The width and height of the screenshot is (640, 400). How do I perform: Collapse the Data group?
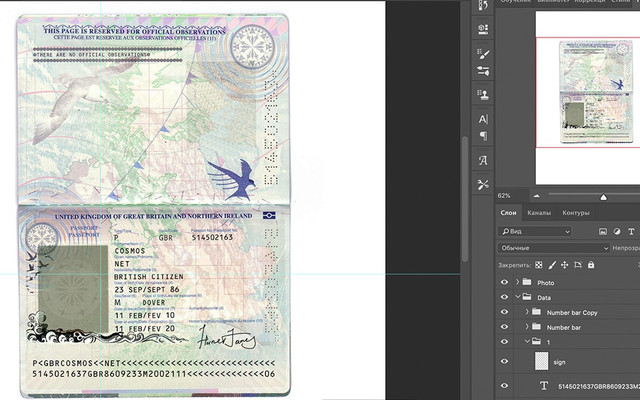[518, 297]
